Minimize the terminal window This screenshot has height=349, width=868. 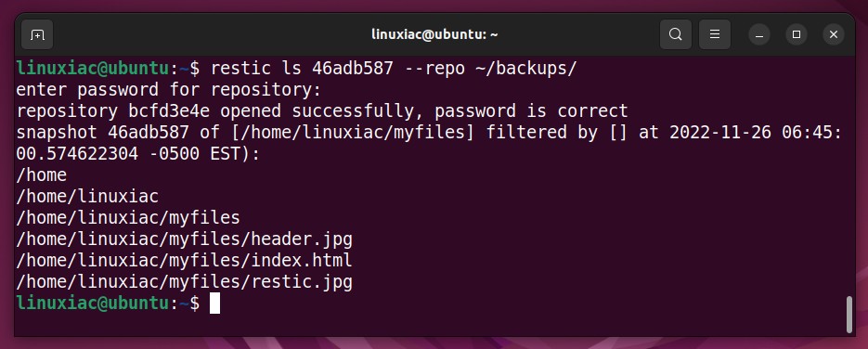[759, 35]
